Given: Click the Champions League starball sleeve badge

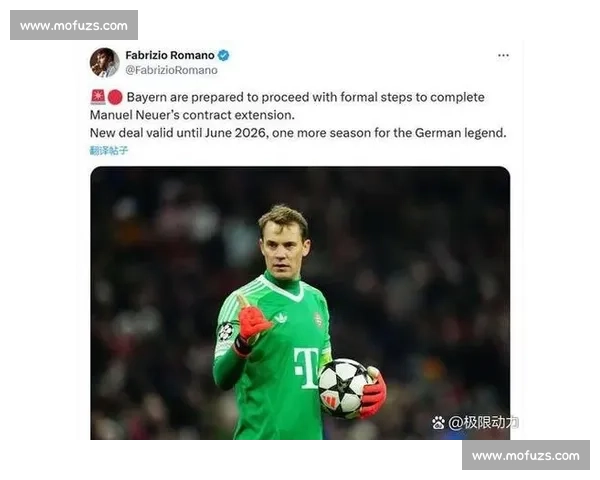Looking at the screenshot, I should click(226, 331).
